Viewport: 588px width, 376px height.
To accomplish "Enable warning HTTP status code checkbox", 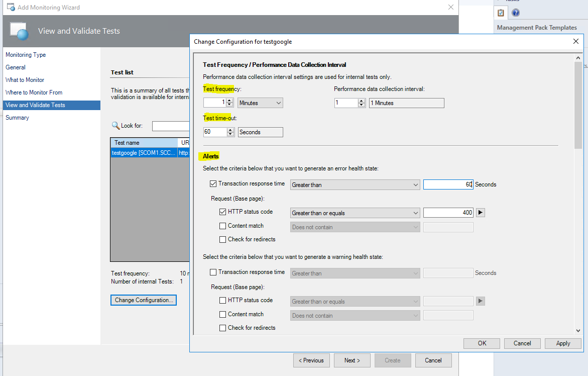I will [222, 300].
